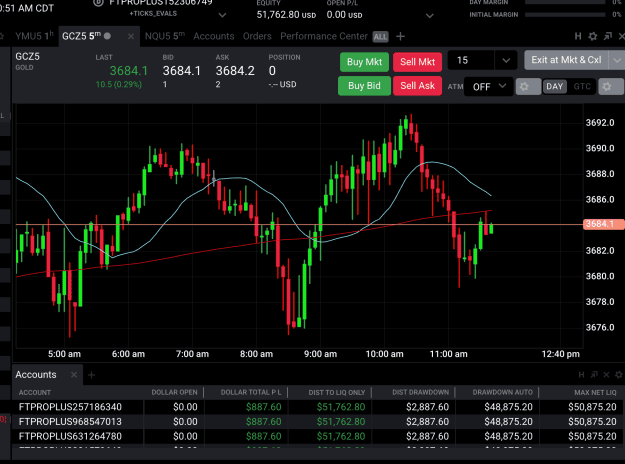Open the Orders tab
Viewport: 625px width, 464px height.
(257, 36)
